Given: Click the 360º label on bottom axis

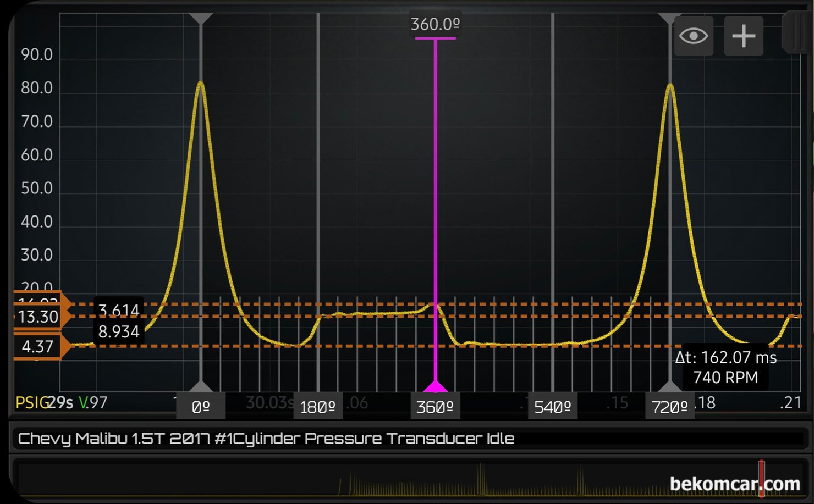Looking at the screenshot, I should 435,407.
